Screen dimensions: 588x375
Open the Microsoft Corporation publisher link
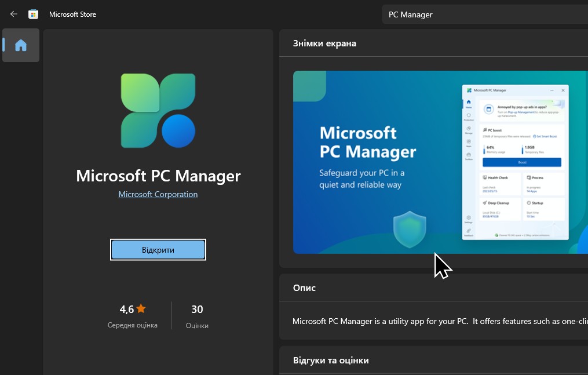(x=158, y=194)
